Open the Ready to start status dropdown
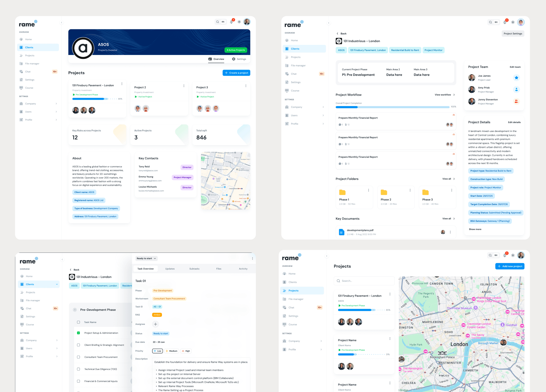546x392 pixels. 146,258
